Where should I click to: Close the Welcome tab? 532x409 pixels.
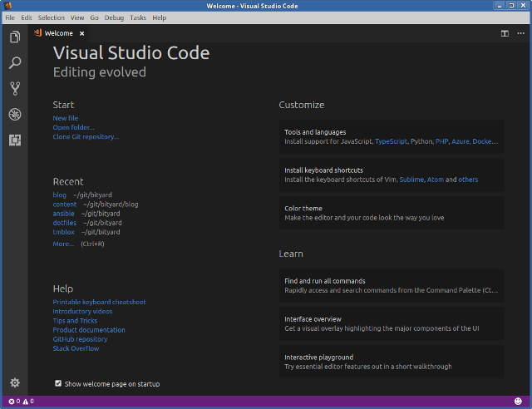tap(81, 33)
